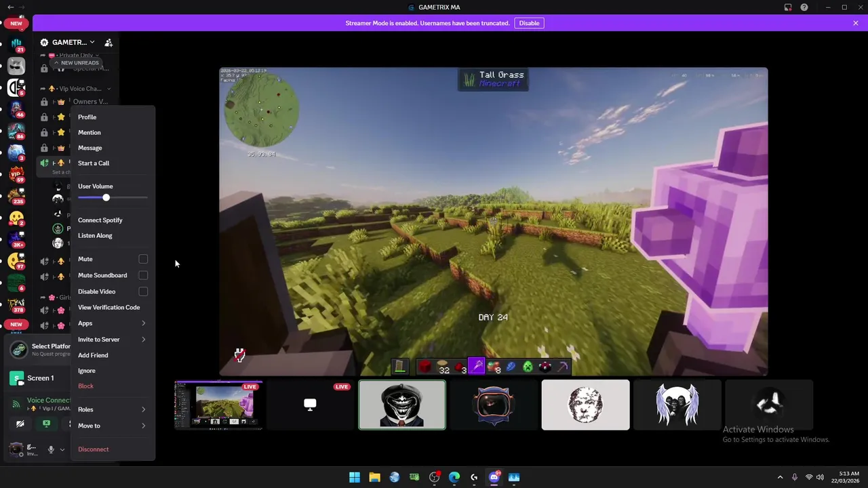Expand the Move to submenu
The image size is (868, 488).
click(113, 426)
